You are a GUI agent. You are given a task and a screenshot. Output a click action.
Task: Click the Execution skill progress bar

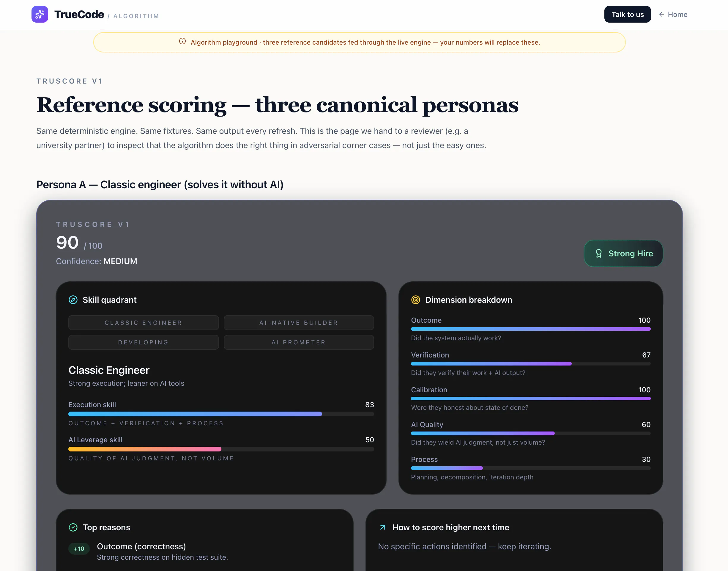(x=221, y=414)
